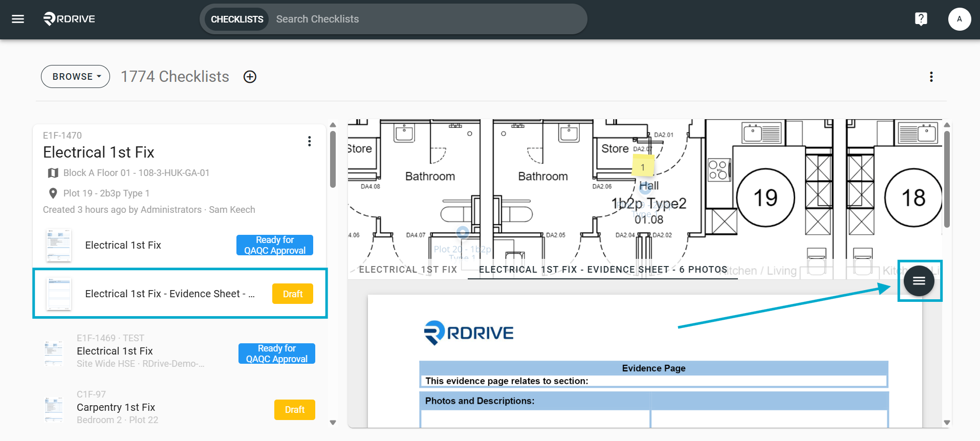The width and height of the screenshot is (980, 441).
Task: Click the document viewer scroll down arrow
Action: pyautogui.click(x=947, y=423)
